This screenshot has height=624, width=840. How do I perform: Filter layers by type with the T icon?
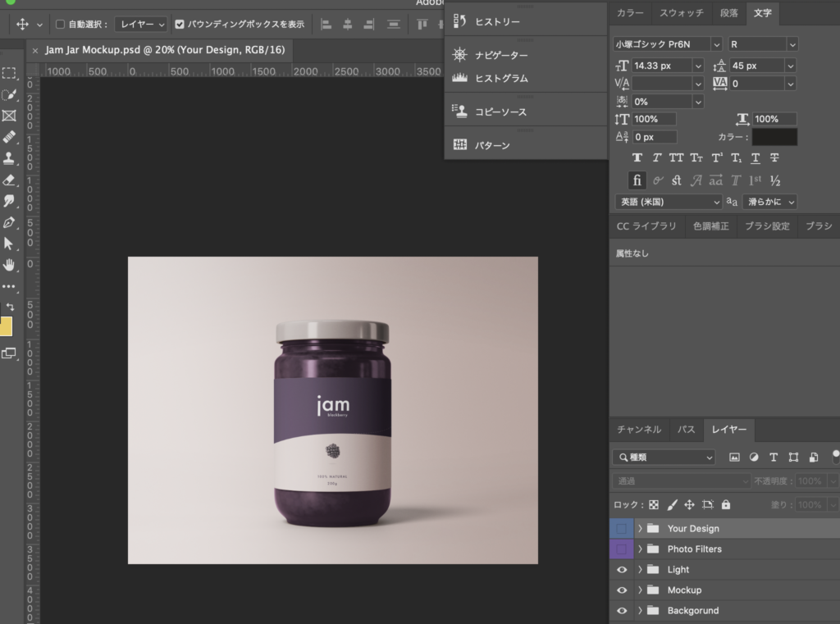[774, 457]
